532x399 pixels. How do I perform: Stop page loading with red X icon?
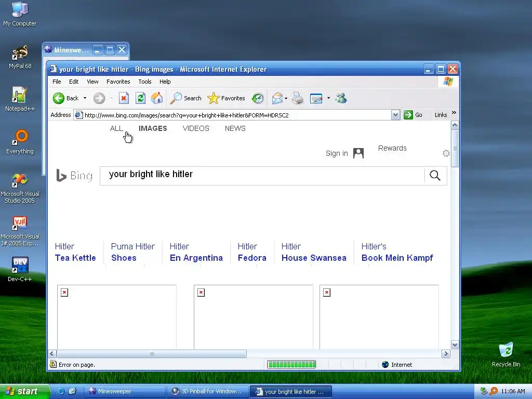(x=124, y=98)
